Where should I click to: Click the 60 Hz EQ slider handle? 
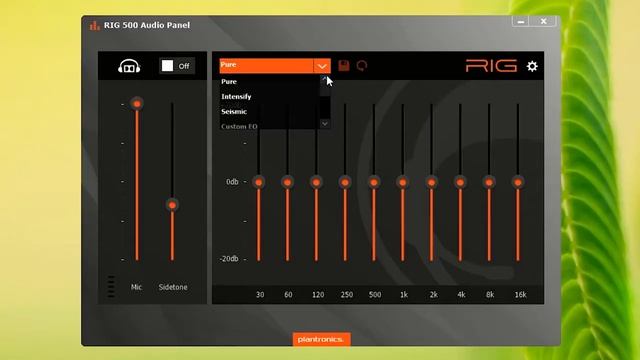coord(287,182)
